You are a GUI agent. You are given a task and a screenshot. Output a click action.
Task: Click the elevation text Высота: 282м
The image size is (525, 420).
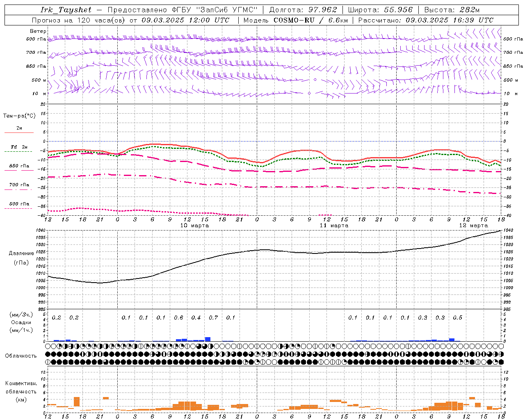pos(452,10)
